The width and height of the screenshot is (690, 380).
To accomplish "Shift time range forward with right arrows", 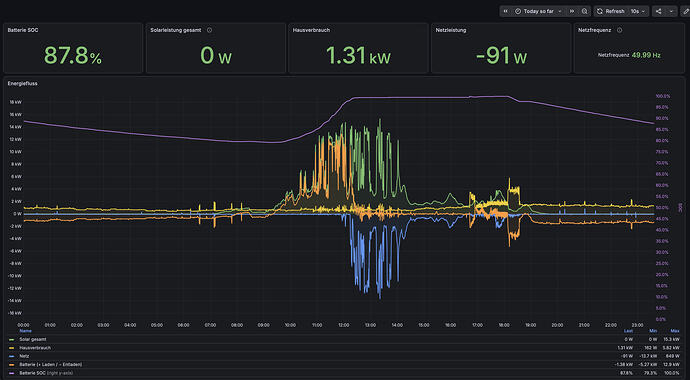I will tap(572, 11).
